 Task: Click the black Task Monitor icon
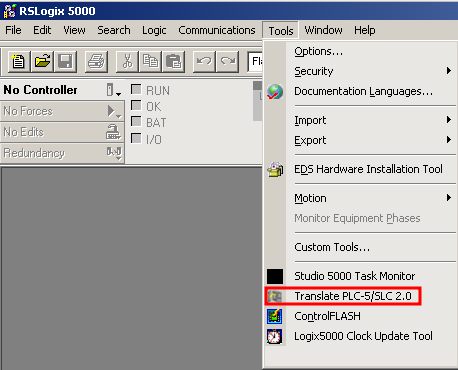tap(275, 276)
